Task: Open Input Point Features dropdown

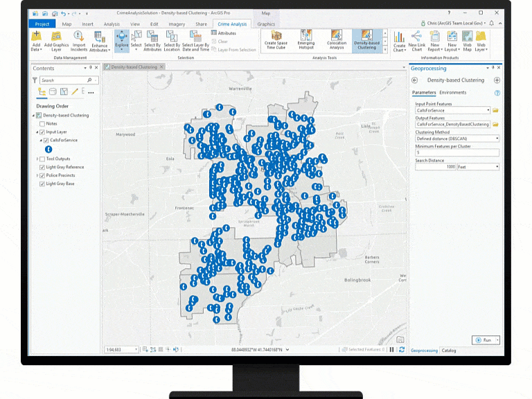Action: (x=488, y=110)
